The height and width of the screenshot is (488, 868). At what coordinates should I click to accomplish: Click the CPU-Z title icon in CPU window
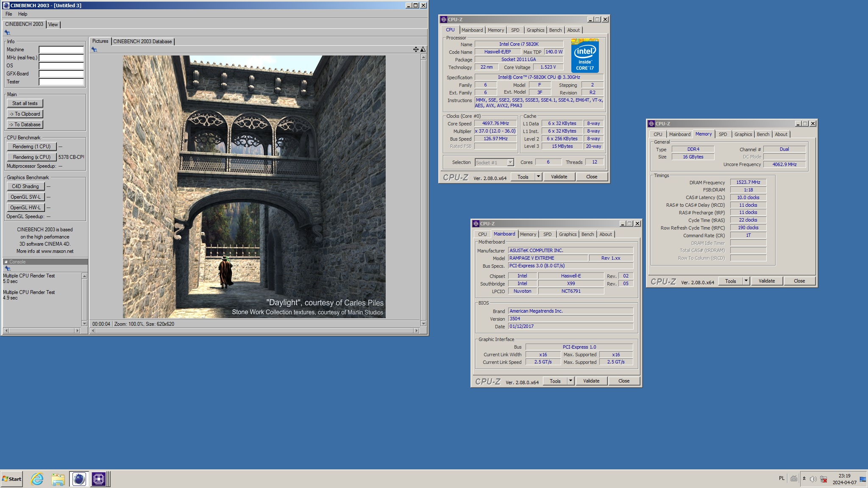tap(444, 19)
